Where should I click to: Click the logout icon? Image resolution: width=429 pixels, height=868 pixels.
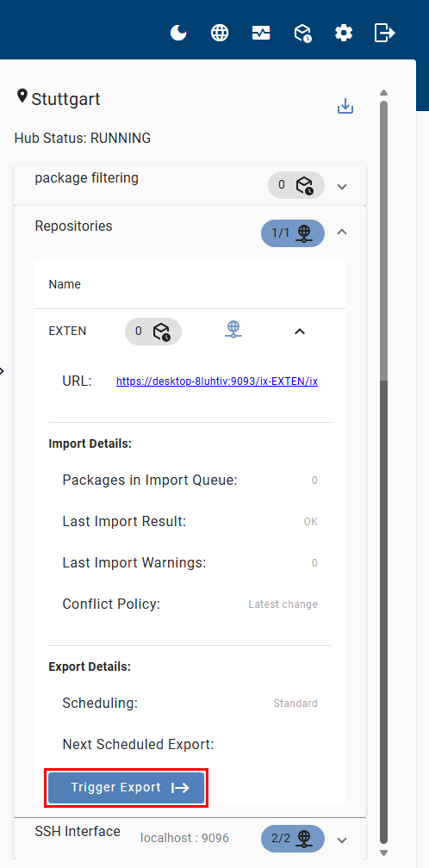pyautogui.click(x=385, y=34)
